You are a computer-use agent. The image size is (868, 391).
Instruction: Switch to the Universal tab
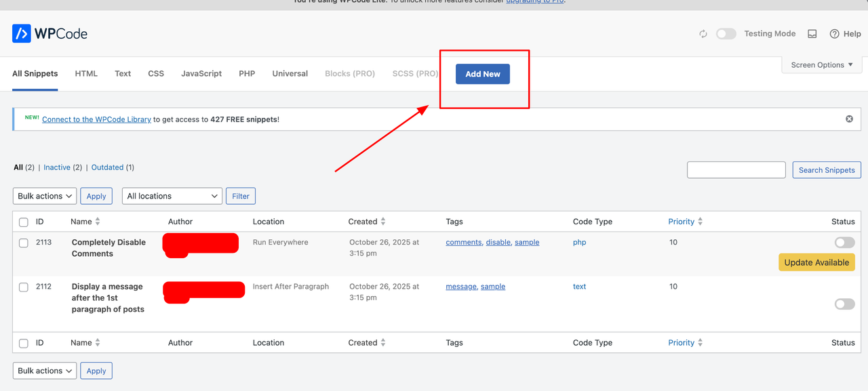click(x=290, y=73)
